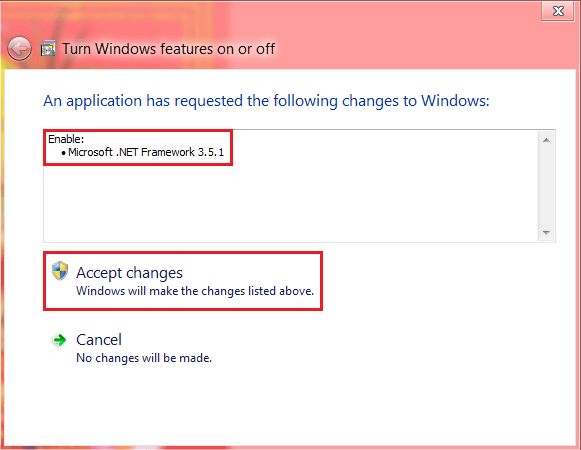Click the "No changes will be made" text

pyautogui.click(x=144, y=358)
